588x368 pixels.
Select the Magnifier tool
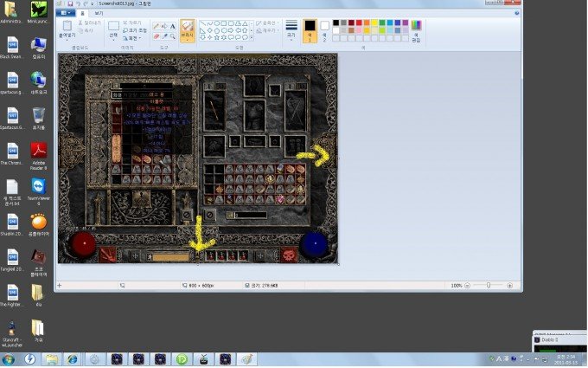point(172,36)
